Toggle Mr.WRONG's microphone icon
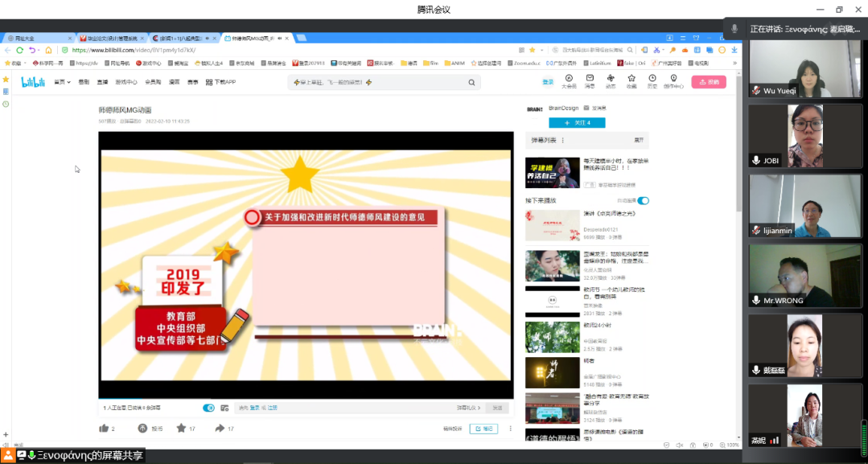 [756, 300]
